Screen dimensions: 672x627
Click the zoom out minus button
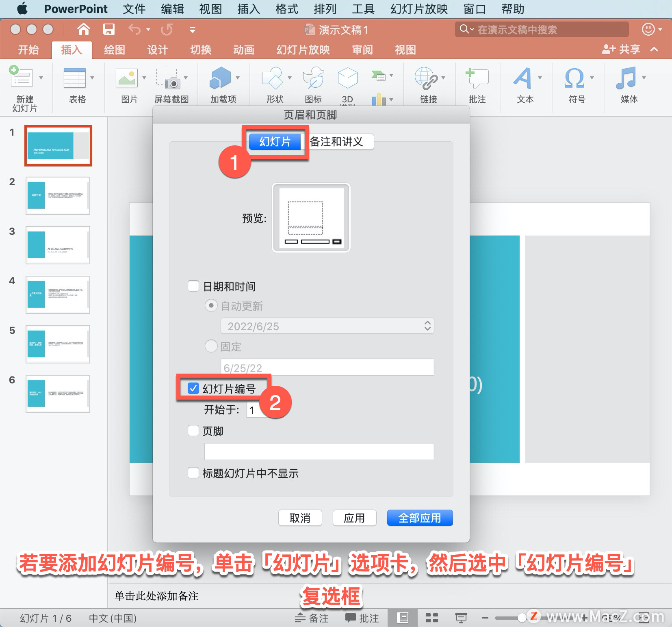click(x=485, y=618)
